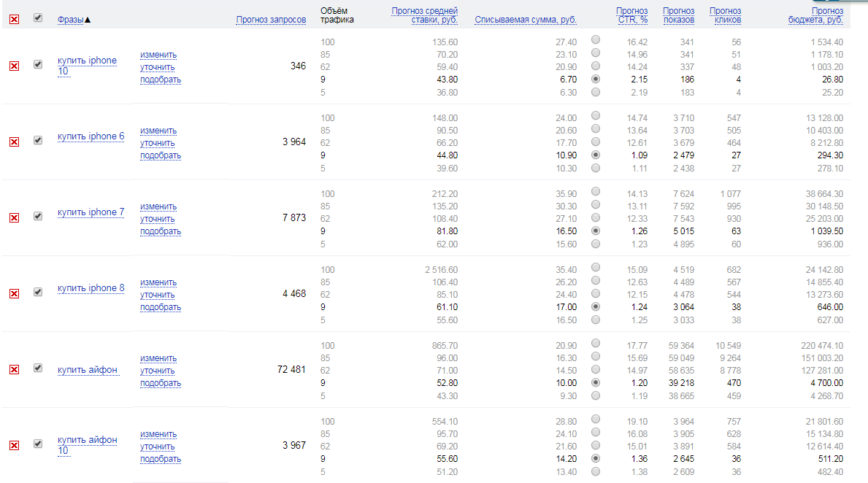Screen dimensions: 868x483
Task: Select traffic volume 5 for 'купить iphone 8'
Action: pos(596,320)
